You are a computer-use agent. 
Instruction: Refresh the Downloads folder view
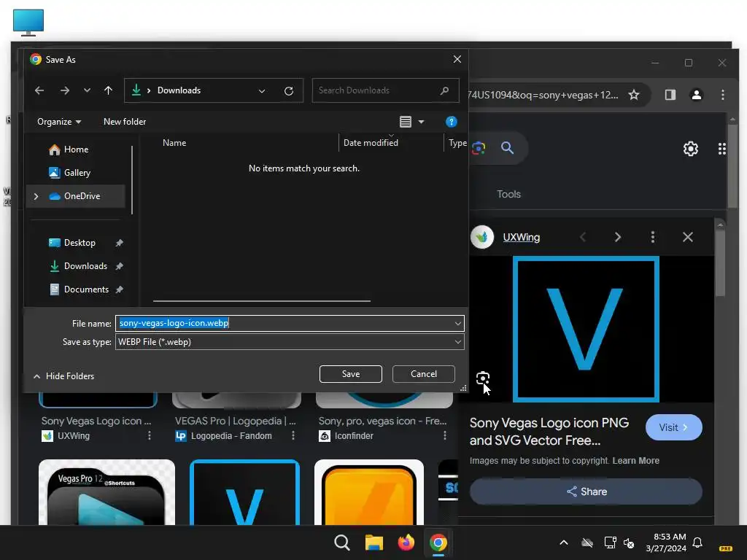click(289, 91)
